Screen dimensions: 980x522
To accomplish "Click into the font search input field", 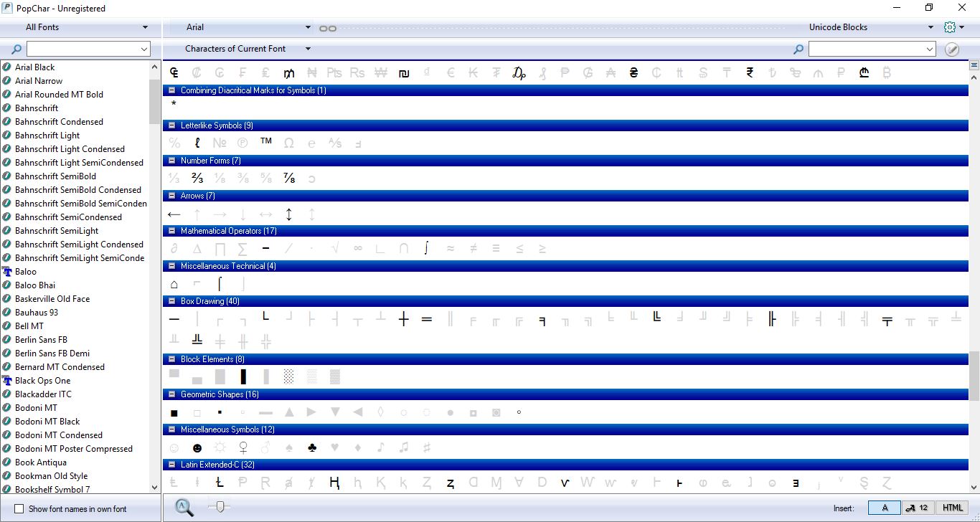I will pos(83,49).
